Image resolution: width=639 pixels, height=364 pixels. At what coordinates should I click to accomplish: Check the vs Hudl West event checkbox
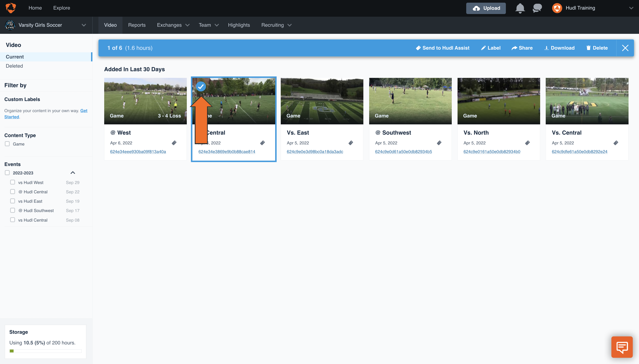pyautogui.click(x=12, y=182)
